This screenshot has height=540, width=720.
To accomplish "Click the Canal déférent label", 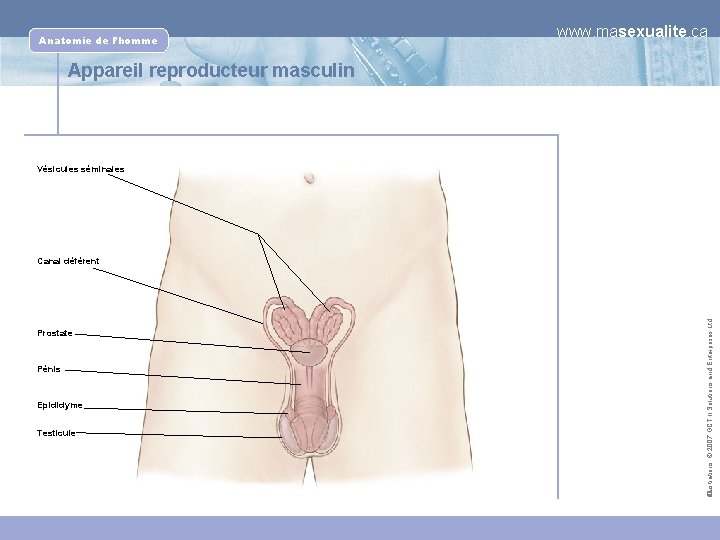I will pos(68,261).
